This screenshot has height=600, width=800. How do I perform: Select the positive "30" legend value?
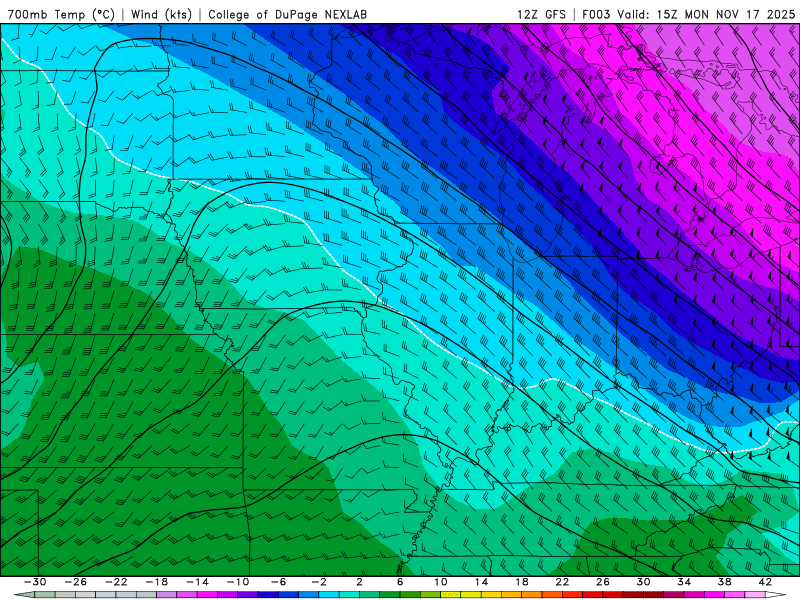[643, 582]
